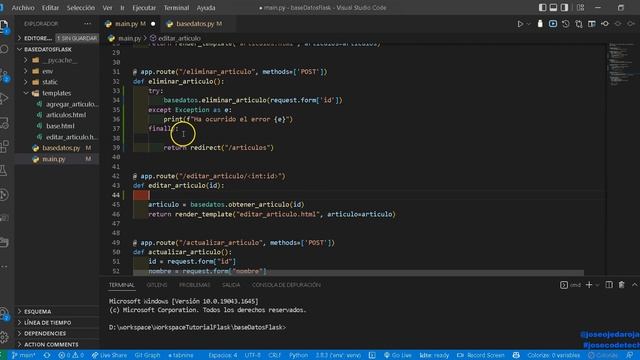This screenshot has width=640, height=360.
Task: Select the main.py editor tab
Action: (x=130, y=24)
